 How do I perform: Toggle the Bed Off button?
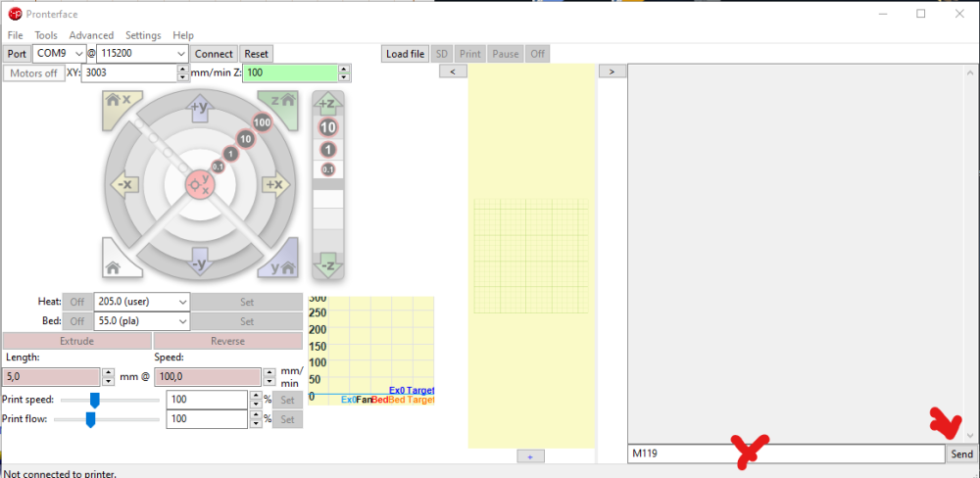76,321
